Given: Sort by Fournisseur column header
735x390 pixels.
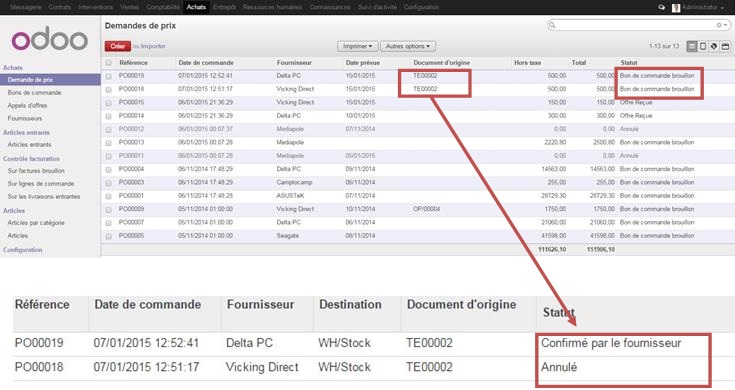Looking at the screenshot, I should tap(294, 62).
